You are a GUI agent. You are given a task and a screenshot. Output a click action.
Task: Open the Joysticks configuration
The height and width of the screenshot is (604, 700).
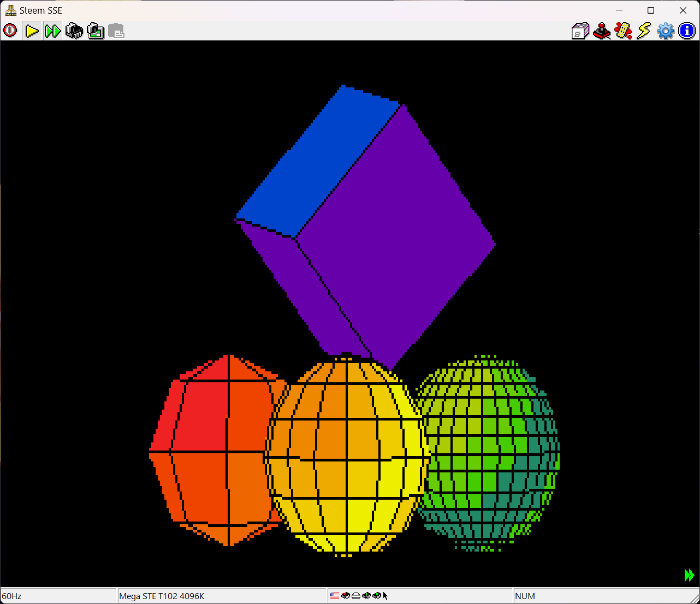tap(602, 31)
